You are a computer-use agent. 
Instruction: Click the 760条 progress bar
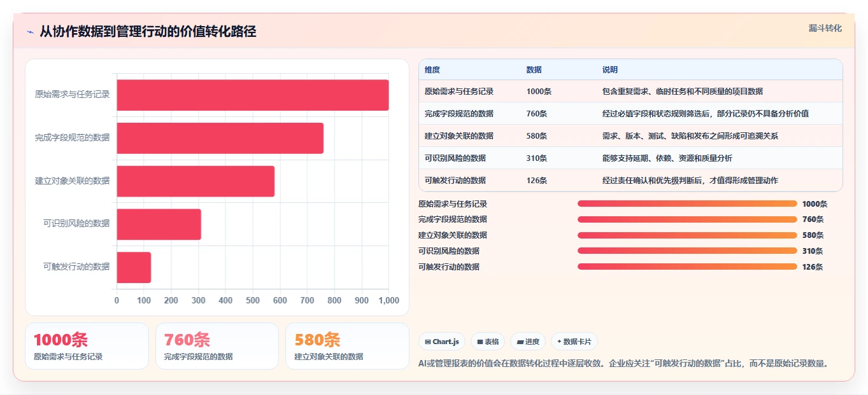tap(687, 219)
